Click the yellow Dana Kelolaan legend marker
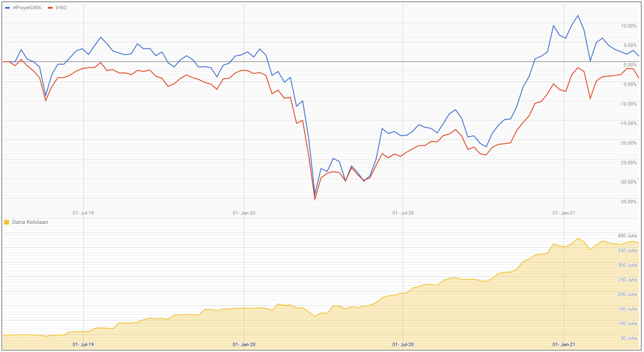This screenshot has height=352, width=644. click(x=7, y=222)
